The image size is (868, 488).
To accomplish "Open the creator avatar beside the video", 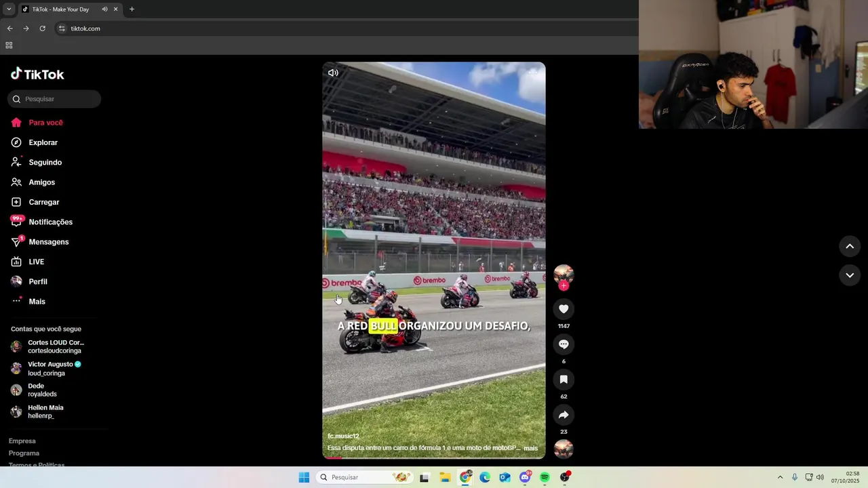I will [564, 274].
